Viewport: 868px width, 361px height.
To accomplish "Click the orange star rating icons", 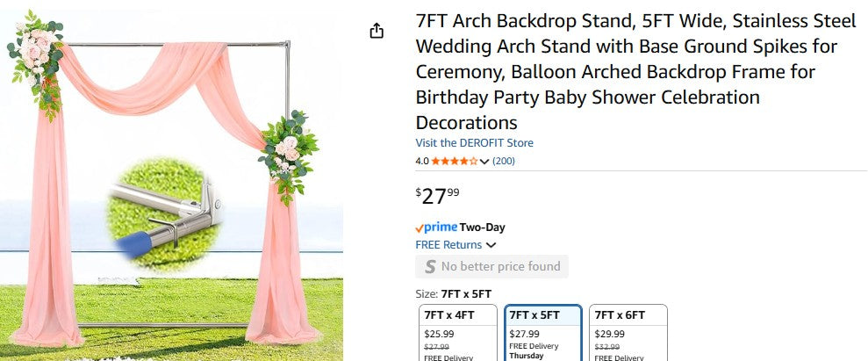I will (454, 161).
